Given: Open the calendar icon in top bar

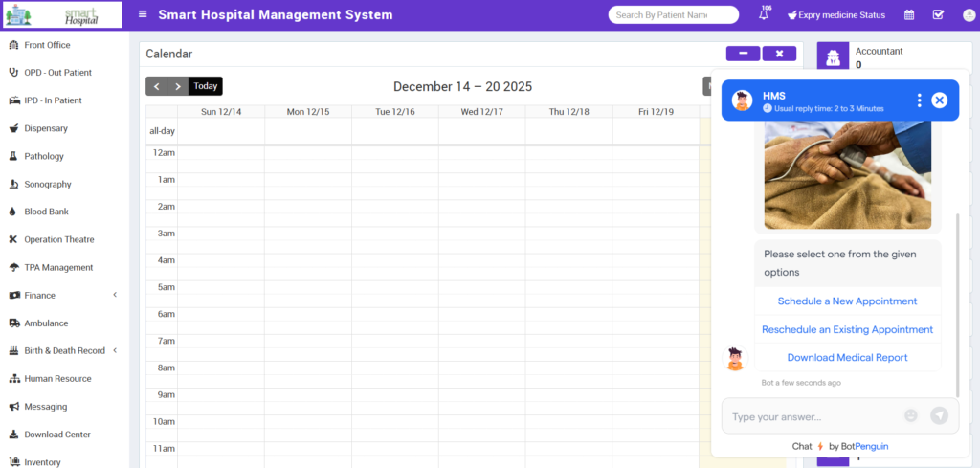Looking at the screenshot, I should [909, 14].
